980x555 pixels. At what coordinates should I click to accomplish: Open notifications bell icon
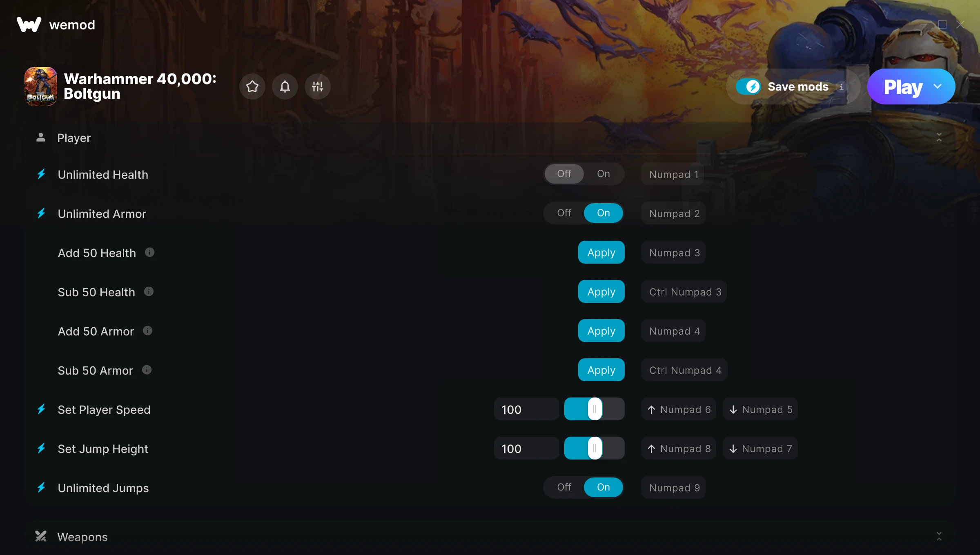click(x=285, y=87)
